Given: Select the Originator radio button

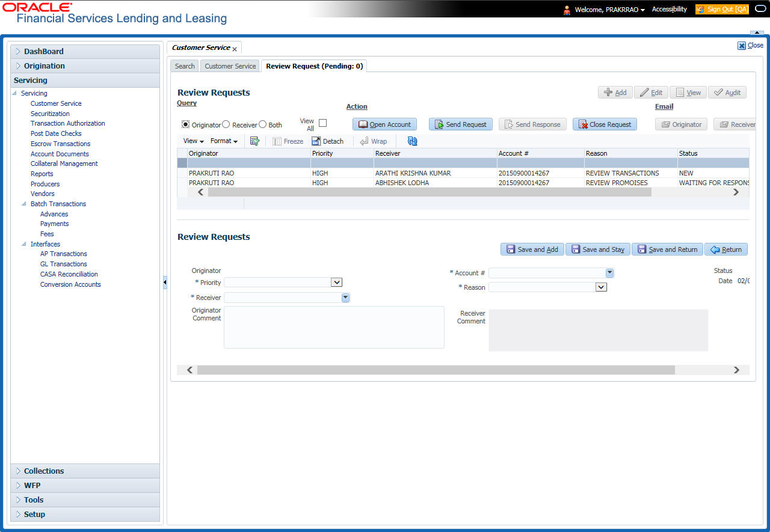Looking at the screenshot, I should [185, 124].
